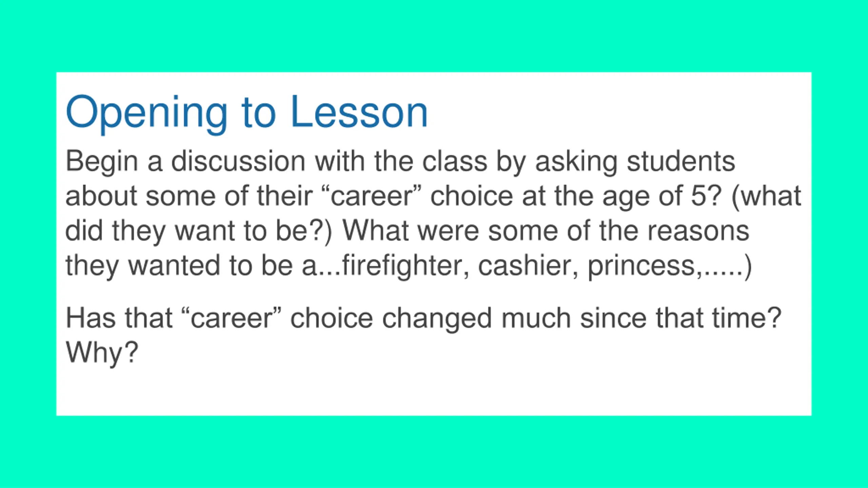Click the word 'Lesson' in the title
This screenshot has height=488, width=868.
359,111
